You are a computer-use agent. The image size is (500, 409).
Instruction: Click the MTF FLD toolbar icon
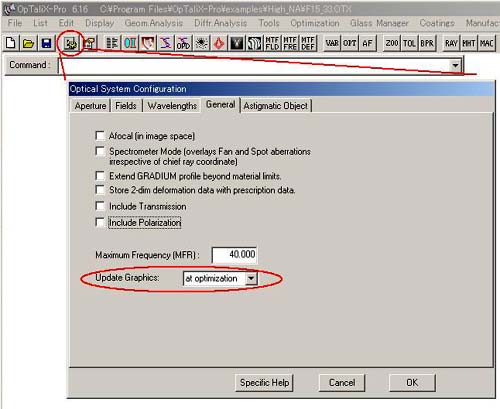(272, 43)
